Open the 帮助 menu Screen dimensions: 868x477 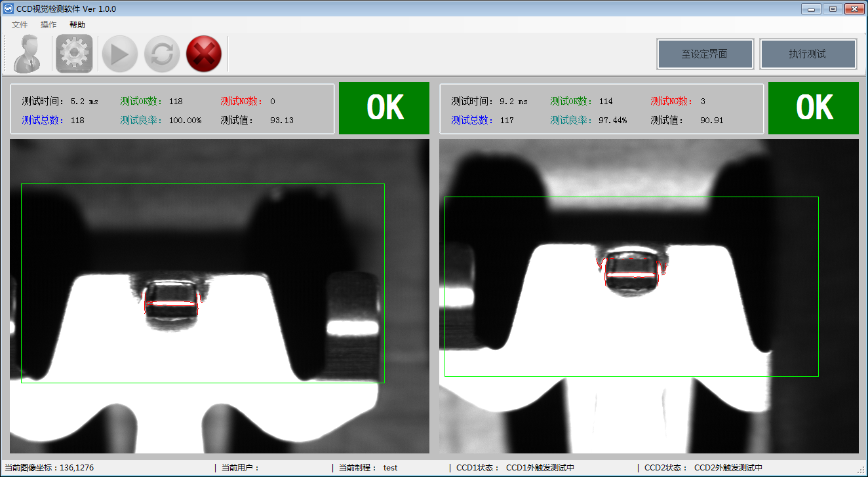click(x=77, y=25)
